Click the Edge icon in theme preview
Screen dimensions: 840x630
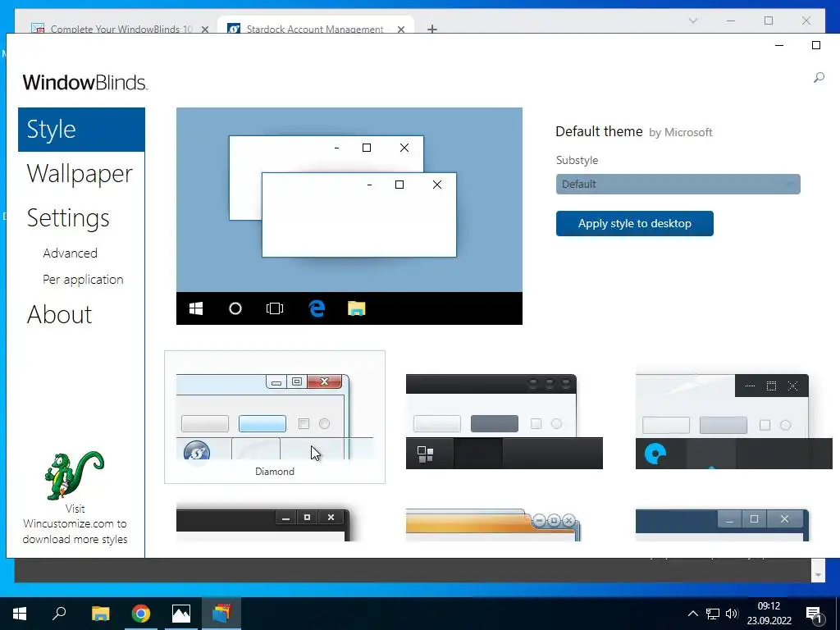tap(317, 308)
